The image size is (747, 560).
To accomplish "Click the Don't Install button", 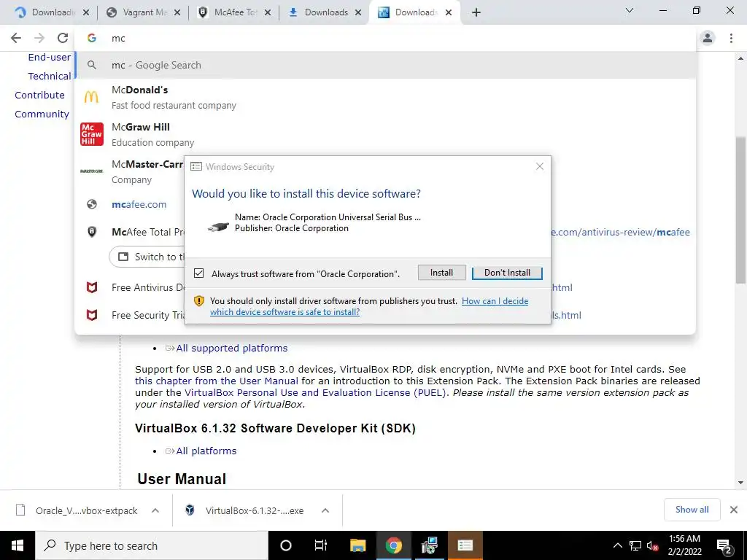I will [x=507, y=273].
